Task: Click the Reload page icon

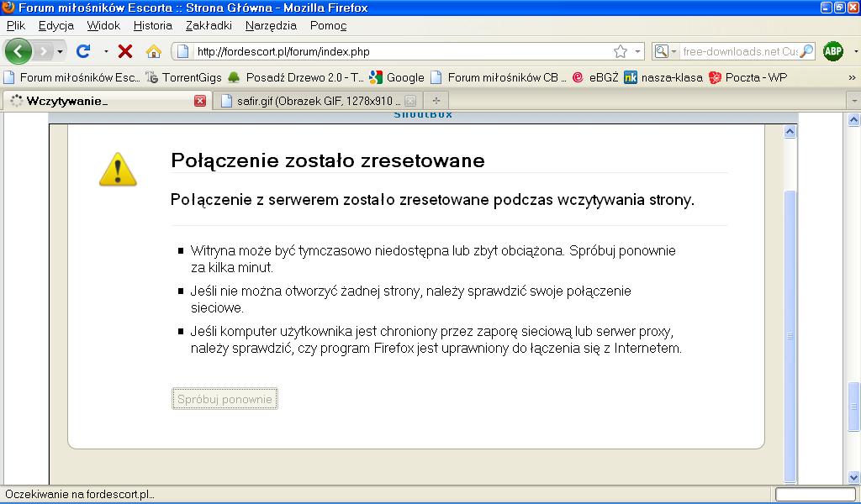Action: click(83, 51)
